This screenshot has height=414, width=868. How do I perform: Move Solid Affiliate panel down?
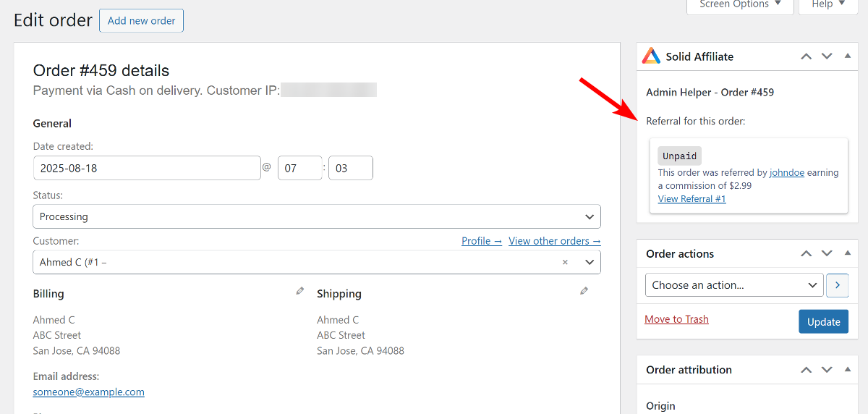click(x=827, y=56)
